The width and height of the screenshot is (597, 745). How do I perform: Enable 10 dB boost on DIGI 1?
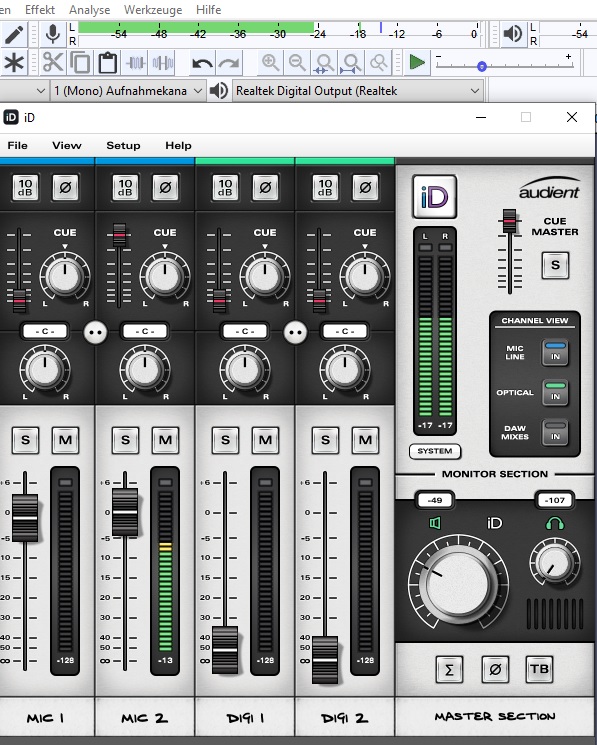click(225, 187)
